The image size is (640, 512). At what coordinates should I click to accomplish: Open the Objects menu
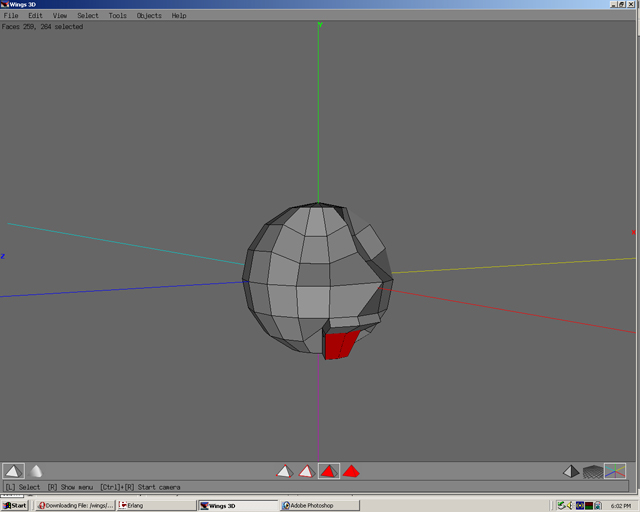pyautogui.click(x=149, y=16)
